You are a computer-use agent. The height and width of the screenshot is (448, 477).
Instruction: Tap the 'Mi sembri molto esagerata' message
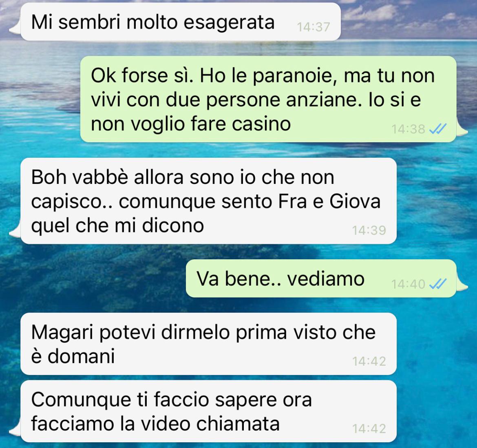click(x=180, y=22)
